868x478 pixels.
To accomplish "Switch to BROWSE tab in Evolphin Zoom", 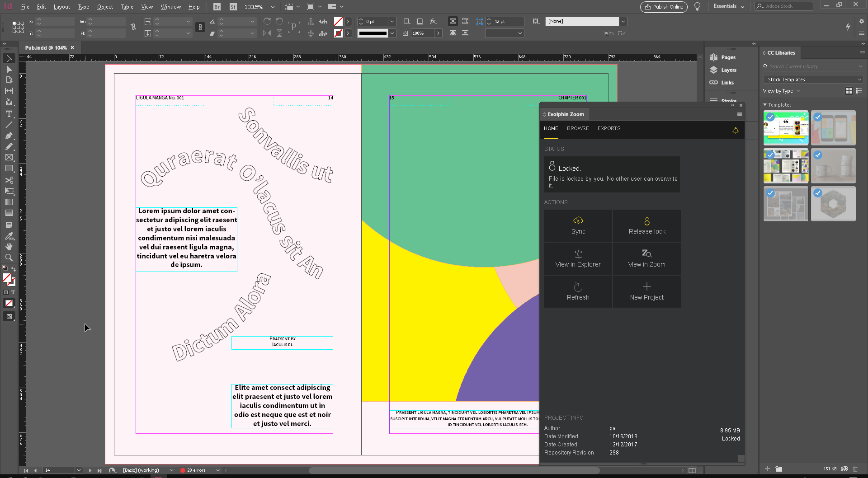I will 578,128.
